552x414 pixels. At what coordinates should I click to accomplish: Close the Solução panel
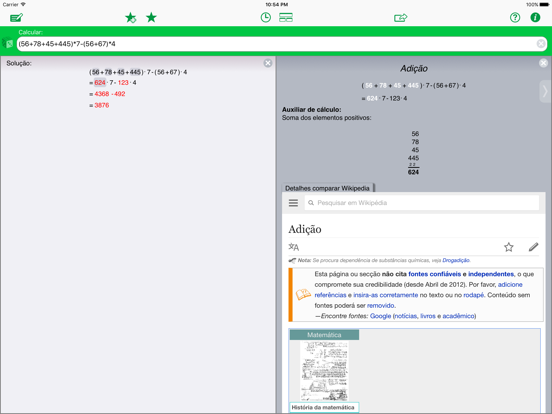tap(268, 63)
